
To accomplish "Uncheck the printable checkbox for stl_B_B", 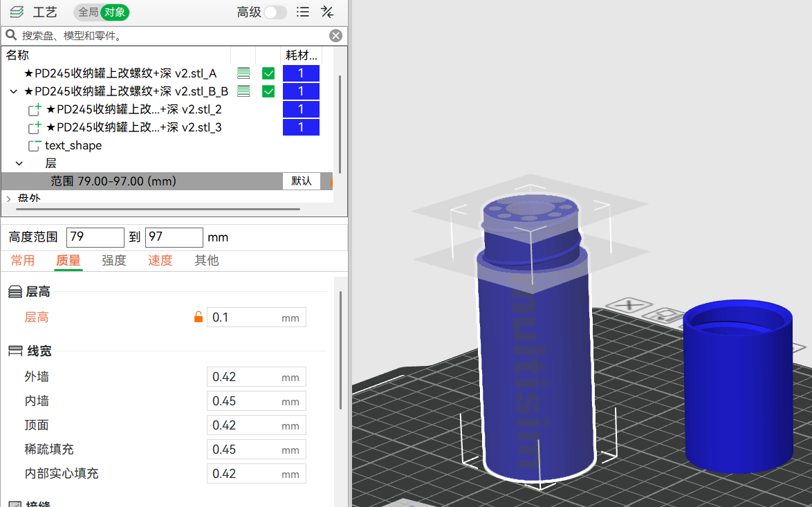I will (x=268, y=92).
